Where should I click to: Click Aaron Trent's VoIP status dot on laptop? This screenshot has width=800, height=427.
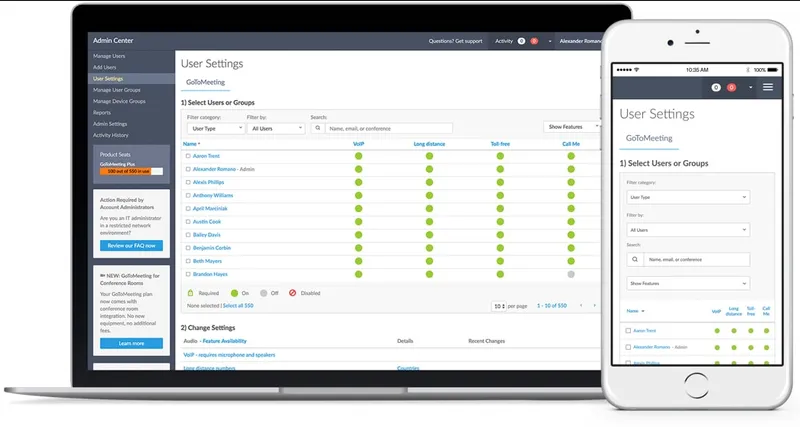click(359, 156)
